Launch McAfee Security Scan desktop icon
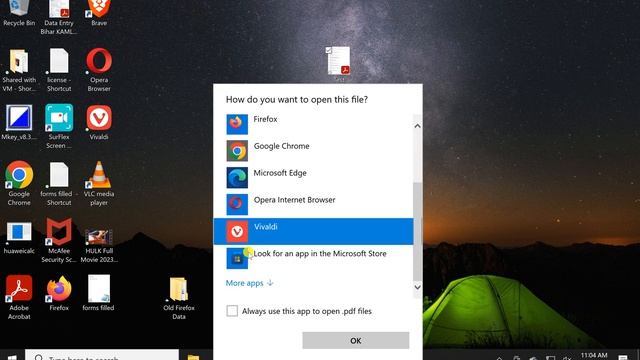 [59, 241]
